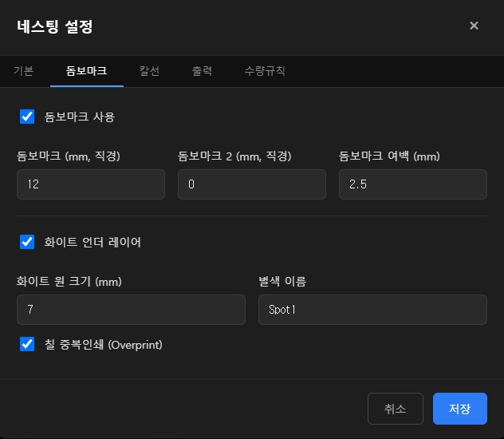This screenshot has width=504, height=439.
Task: Click the 화이트 언더 레이어 label text
Action: [93, 242]
